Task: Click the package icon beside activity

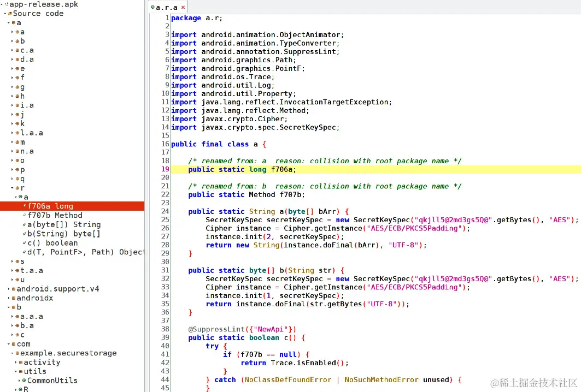Action: [x=20, y=363]
